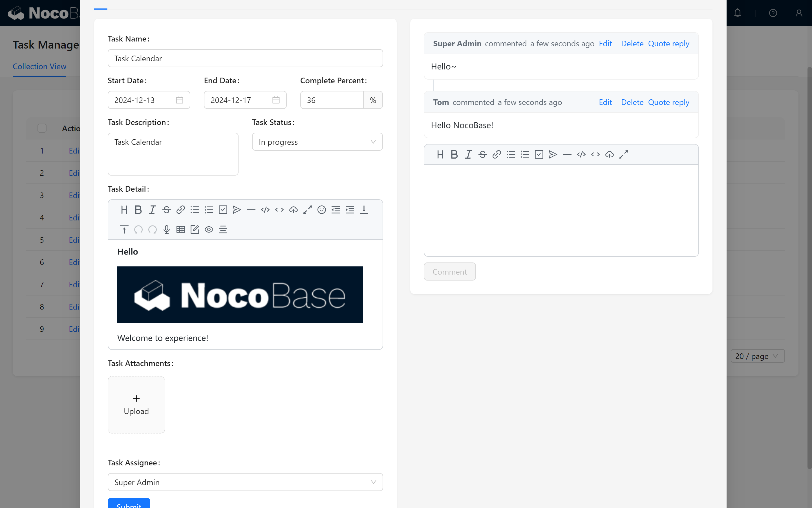This screenshot has height=508, width=812.
Task: Insert unordered list in Task Detail editor
Action: [195, 210]
